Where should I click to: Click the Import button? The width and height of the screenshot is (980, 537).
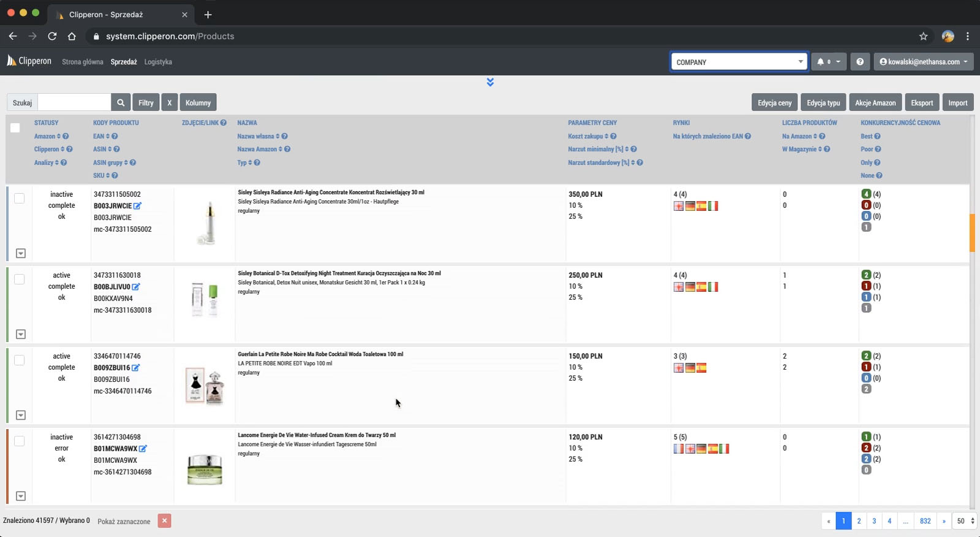[958, 102]
